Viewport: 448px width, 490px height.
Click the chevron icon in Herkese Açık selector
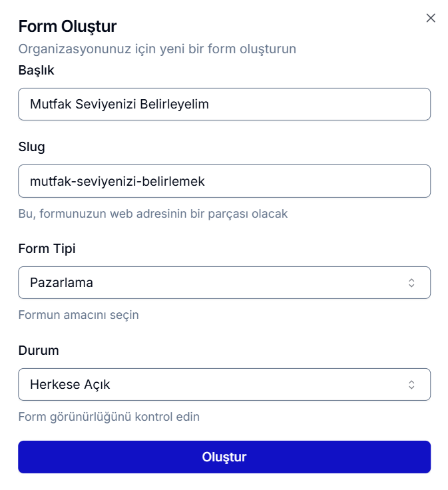411,384
